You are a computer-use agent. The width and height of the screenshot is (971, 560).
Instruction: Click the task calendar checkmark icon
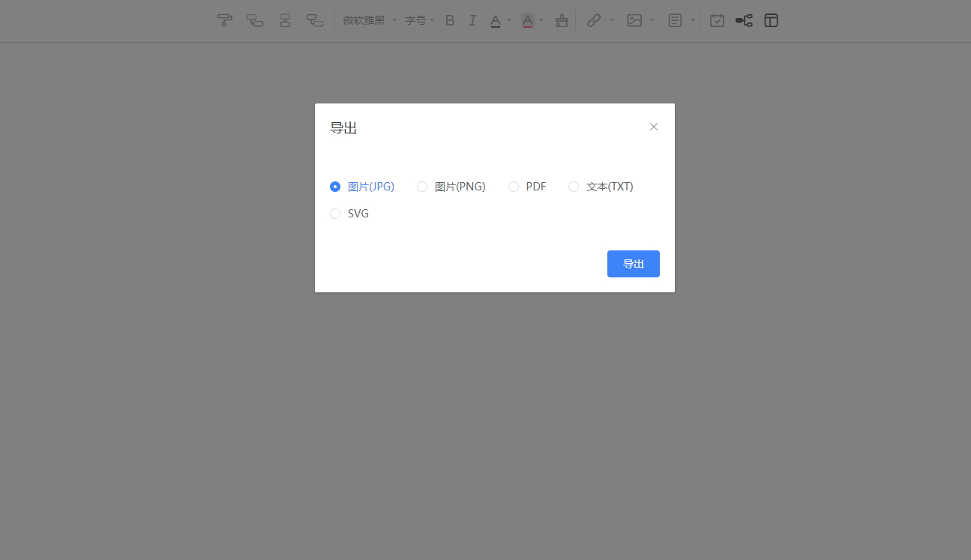pyautogui.click(x=717, y=20)
